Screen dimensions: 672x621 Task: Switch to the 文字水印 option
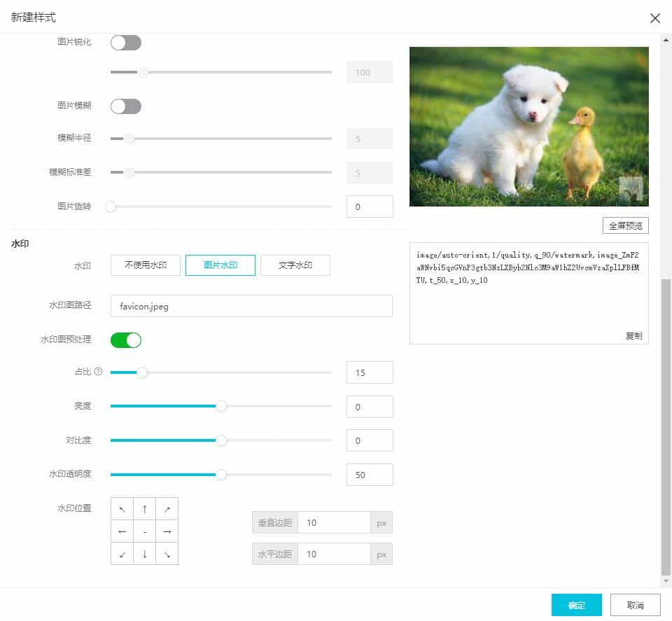295,265
